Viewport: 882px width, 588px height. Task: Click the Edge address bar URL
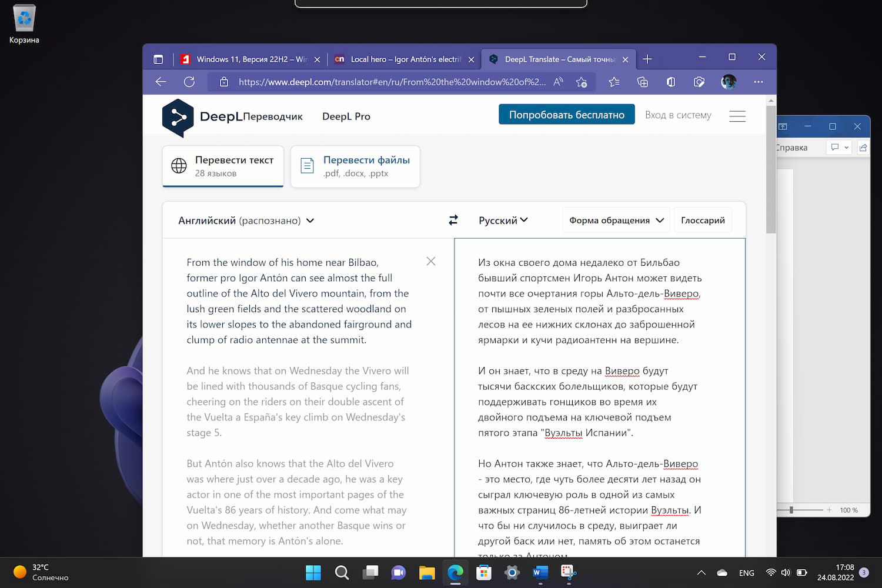[x=392, y=82]
